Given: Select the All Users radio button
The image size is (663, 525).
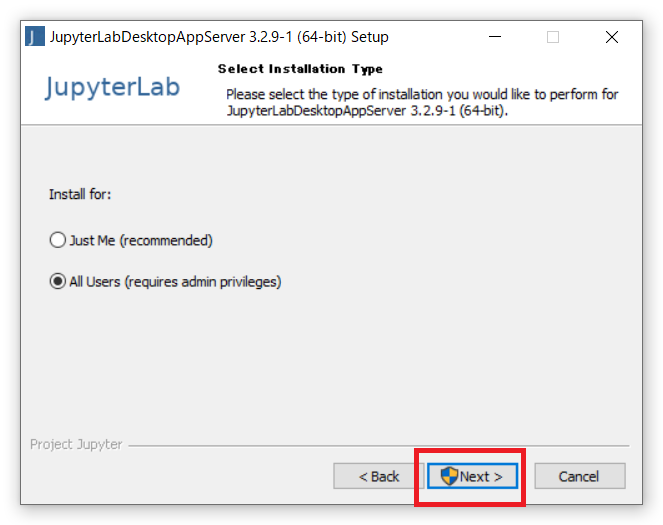Looking at the screenshot, I should (58, 282).
